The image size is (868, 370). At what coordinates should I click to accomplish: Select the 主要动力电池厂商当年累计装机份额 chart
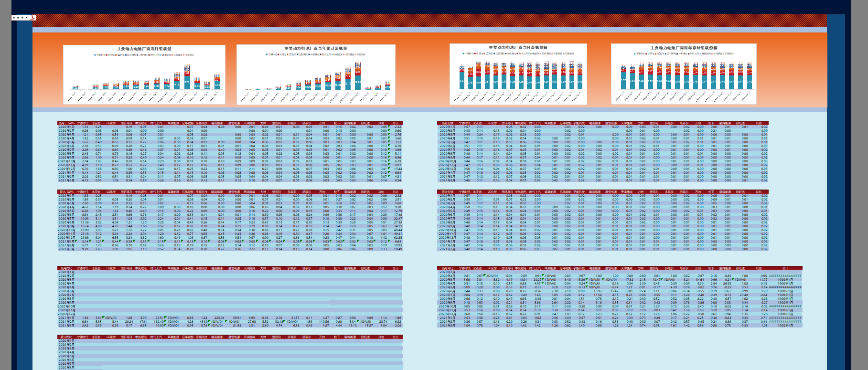(684, 74)
